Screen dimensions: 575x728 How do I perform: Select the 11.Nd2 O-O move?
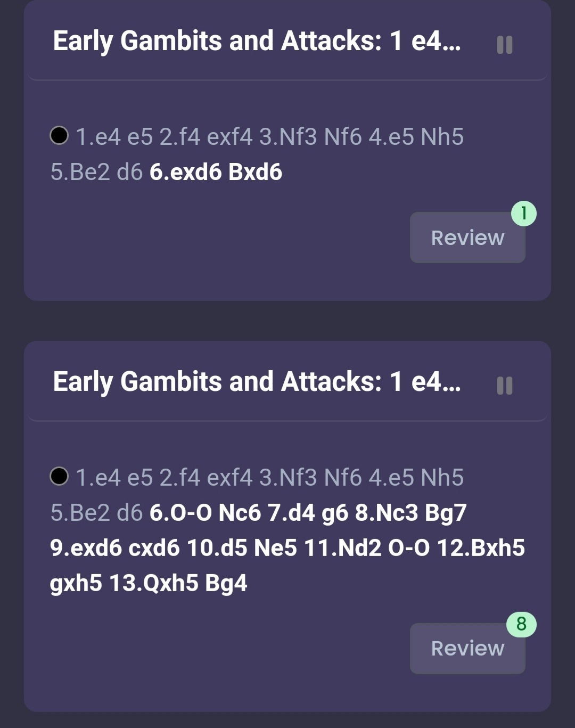(367, 547)
